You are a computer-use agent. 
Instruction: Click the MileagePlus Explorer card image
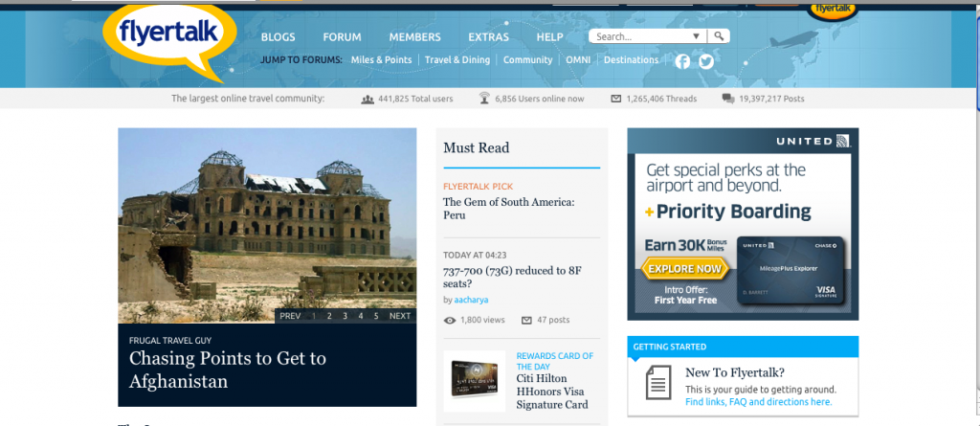point(791,270)
